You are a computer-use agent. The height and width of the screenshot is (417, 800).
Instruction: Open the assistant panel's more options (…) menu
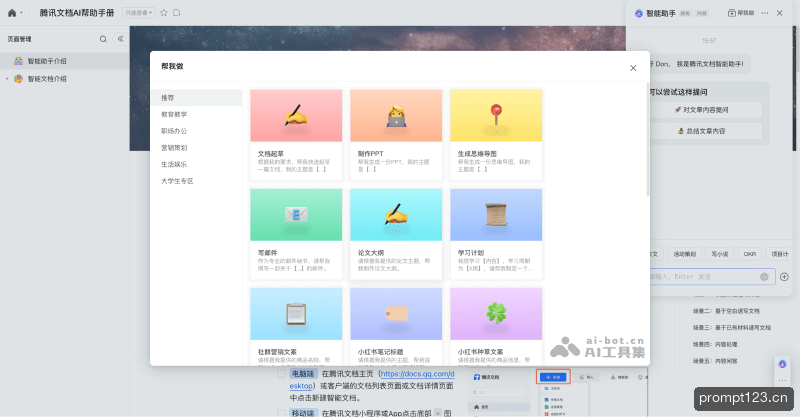point(764,13)
